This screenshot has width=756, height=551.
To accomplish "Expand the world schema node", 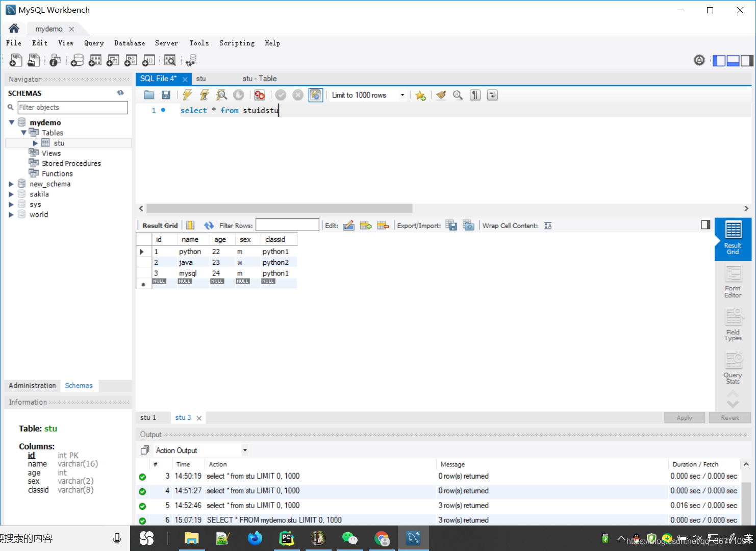I will [x=11, y=215].
